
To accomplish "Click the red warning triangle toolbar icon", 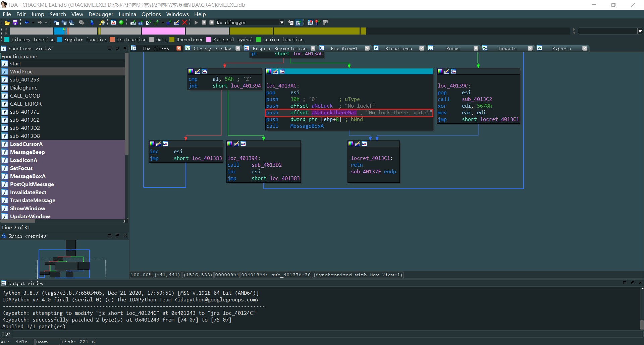I will tap(113, 22).
